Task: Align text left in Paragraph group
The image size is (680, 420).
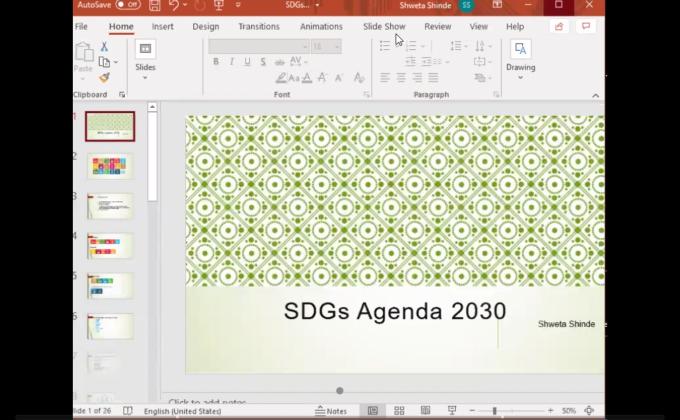Action: point(384,78)
